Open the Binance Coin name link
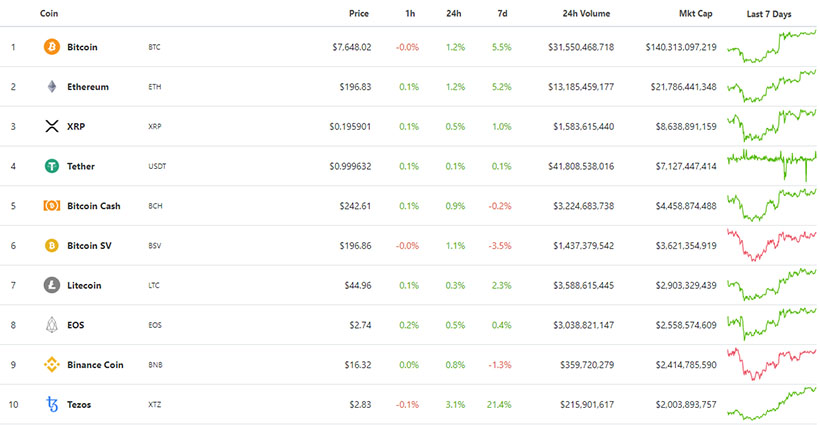This screenshot has height=425, width=820. tap(95, 365)
